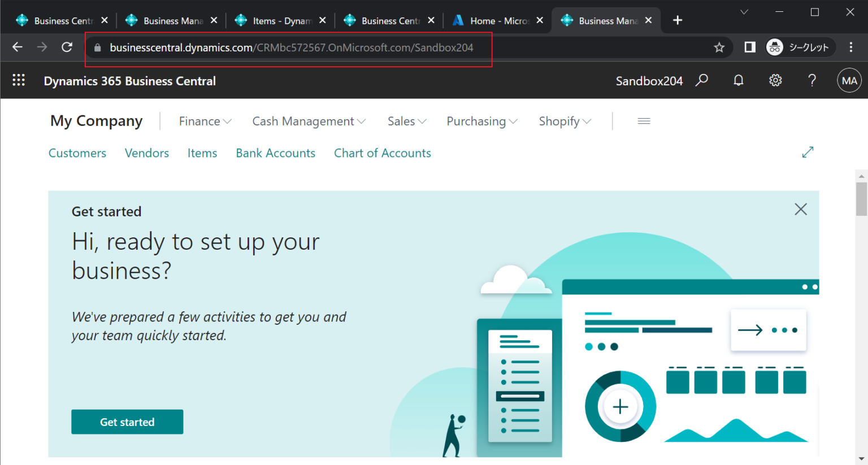Open the Microsoft 365 app launcher grid
This screenshot has width=868, height=465.
pos(19,80)
